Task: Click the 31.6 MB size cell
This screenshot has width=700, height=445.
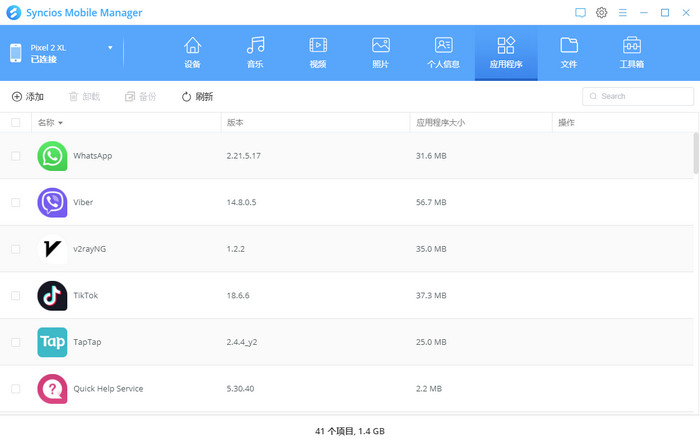Action: coord(431,156)
